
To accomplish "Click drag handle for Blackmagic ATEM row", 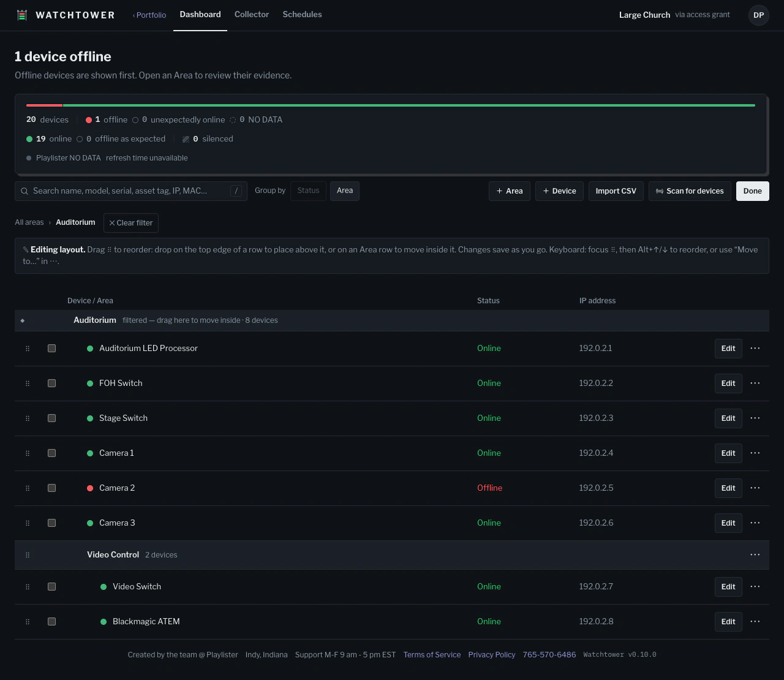I will (x=28, y=622).
